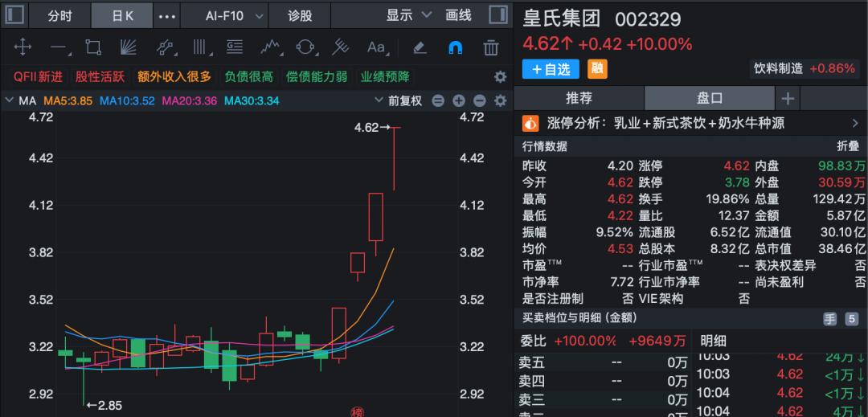Switch to the 日K chart tab
Viewport: 868px width, 417px height.
coord(122,15)
